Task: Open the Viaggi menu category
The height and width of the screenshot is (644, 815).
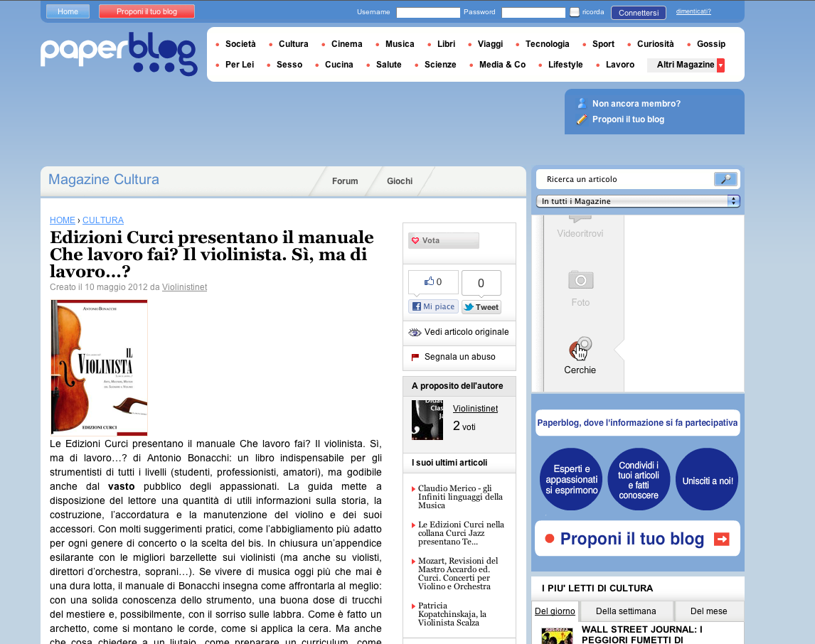Action: (490, 44)
